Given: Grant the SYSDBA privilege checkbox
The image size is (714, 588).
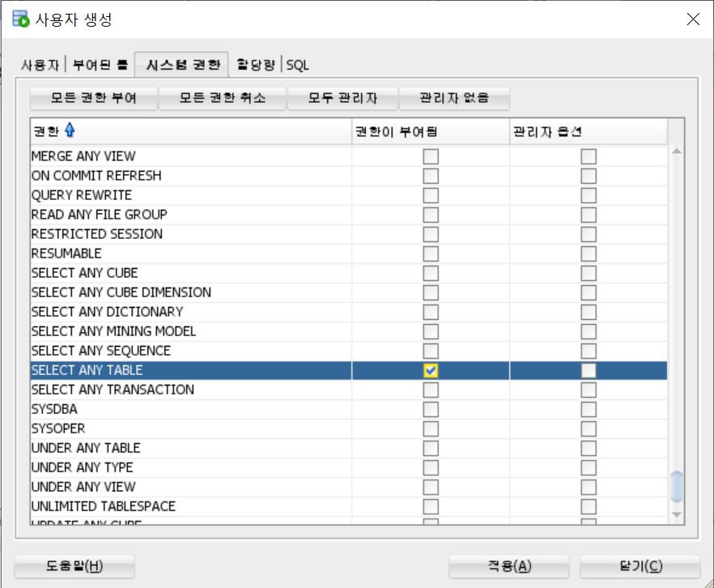Looking at the screenshot, I should [431, 409].
